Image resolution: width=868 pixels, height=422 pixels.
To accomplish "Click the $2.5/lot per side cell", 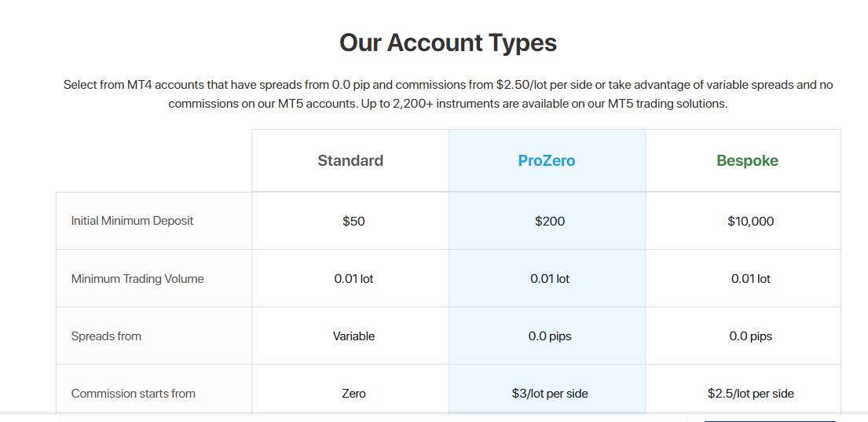I will tap(750, 393).
